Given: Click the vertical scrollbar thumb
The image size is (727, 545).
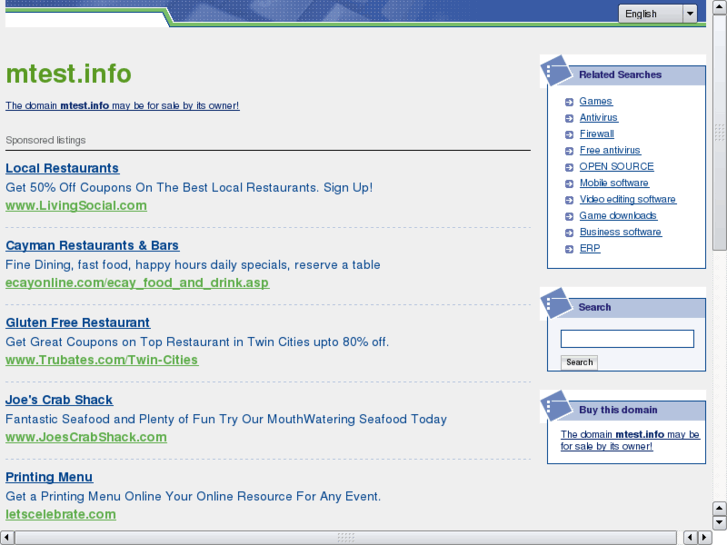Looking at the screenshot, I should [x=719, y=133].
